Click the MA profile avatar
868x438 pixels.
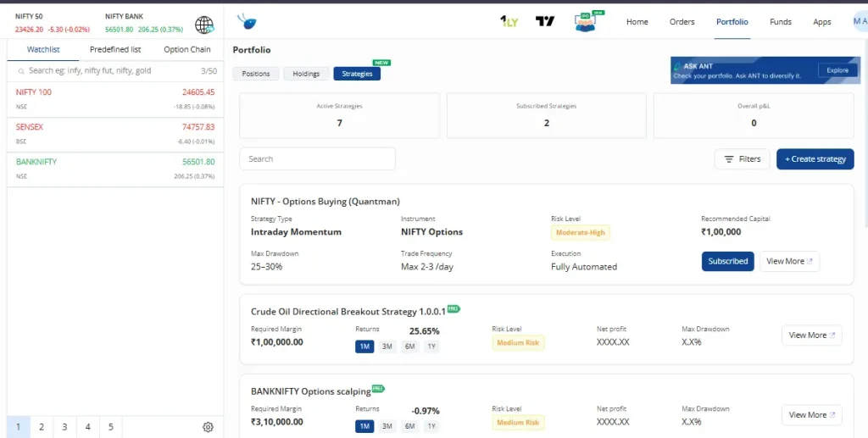[860, 21]
